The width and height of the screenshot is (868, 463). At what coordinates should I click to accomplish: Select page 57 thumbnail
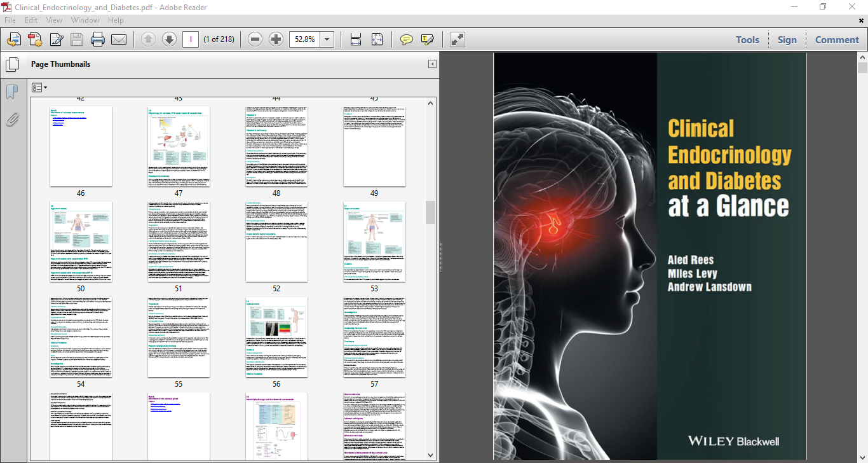tap(374, 337)
